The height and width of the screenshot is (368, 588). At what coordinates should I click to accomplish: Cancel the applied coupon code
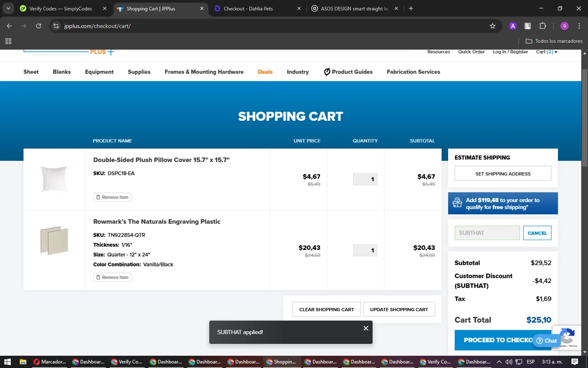[537, 233]
